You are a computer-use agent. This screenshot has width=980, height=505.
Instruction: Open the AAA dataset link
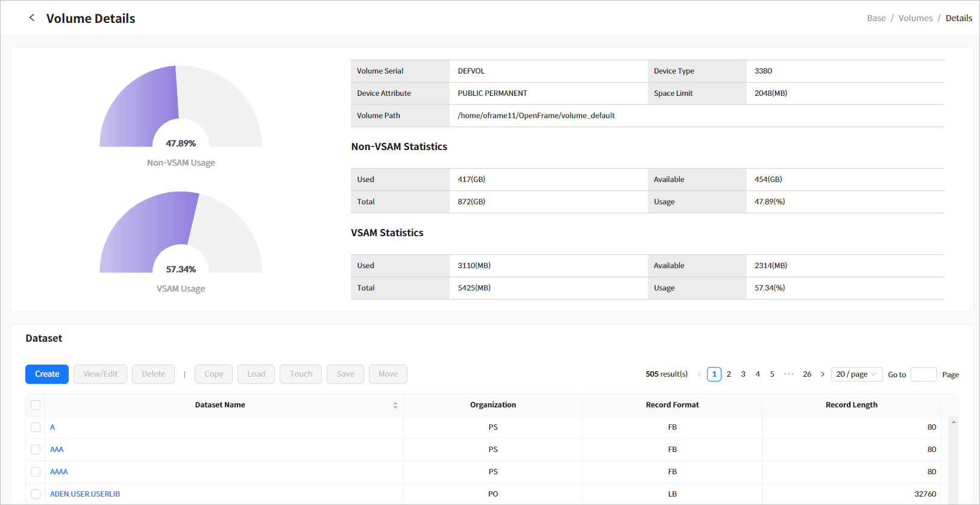coord(57,450)
